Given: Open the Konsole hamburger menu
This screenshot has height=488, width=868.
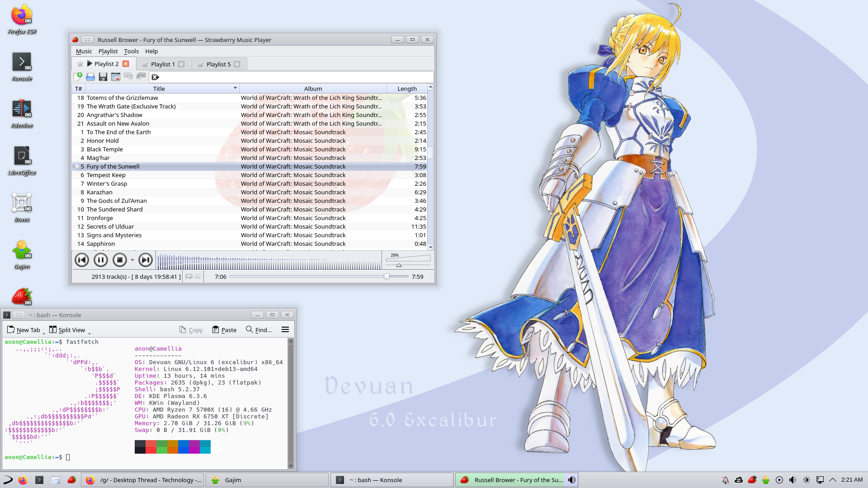Looking at the screenshot, I should (x=285, y=330).
